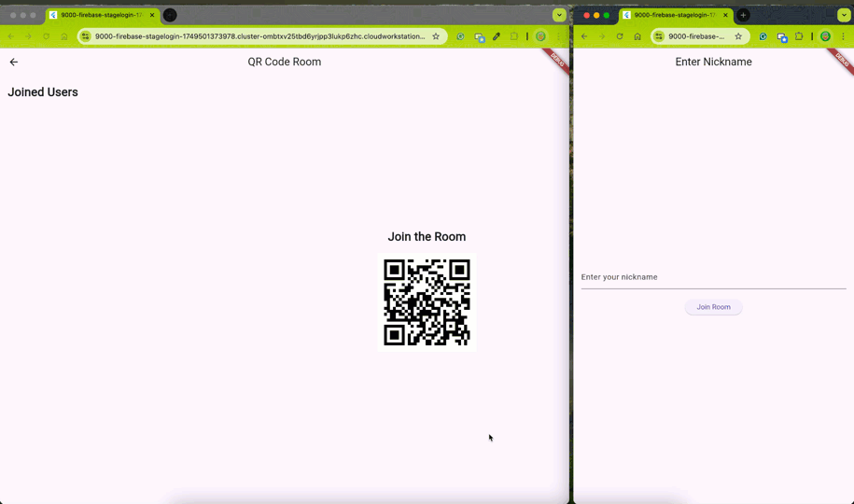Open the home page in the left browser window
Viewport: 854px width, 504px height.
pyautogui.click(x=64, y=36)
